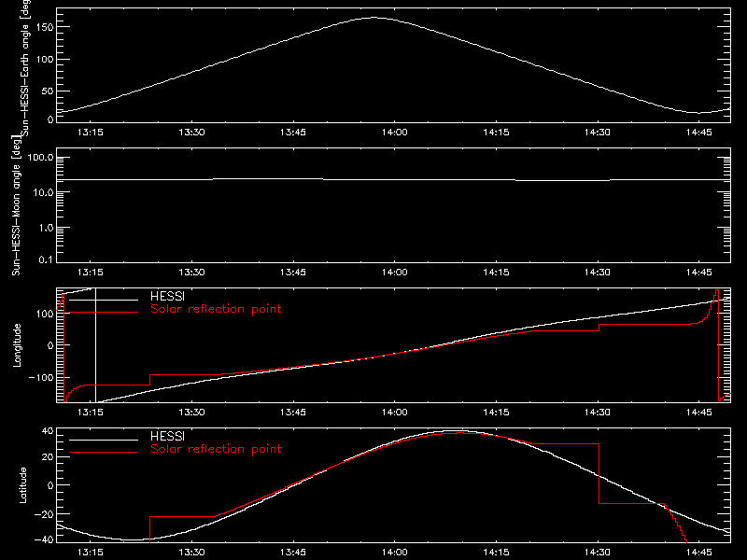Click 13:45 time label below Earth angle plot
Screen dimensions: 747x560
pyautogui.click(x=293, y=132)
